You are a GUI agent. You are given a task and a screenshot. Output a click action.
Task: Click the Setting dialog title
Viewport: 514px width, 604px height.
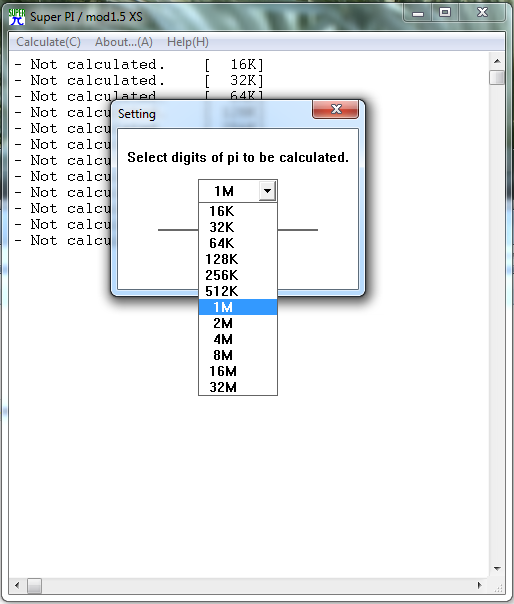tap(137, 114)
